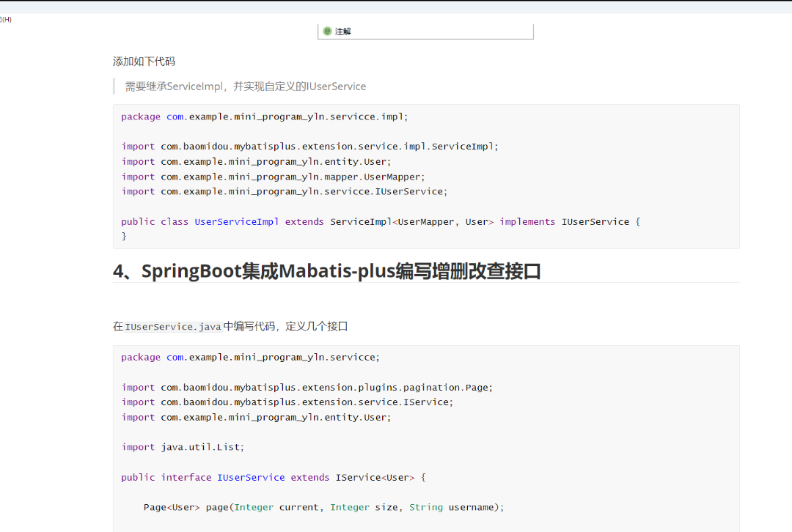Click the closing brace of UserServiceImpl class
This screenshot has height=532, width=792.
pyautogui.click(x=124, y=237)
